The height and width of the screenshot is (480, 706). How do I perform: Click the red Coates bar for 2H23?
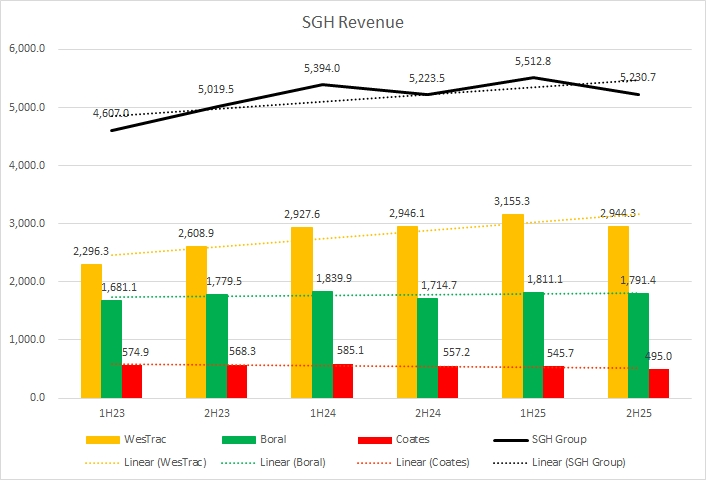click(238, 381)
